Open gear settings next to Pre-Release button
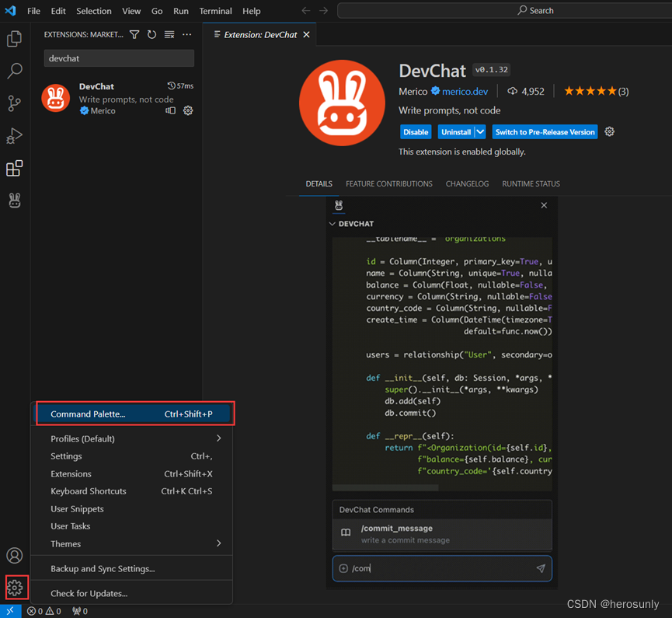 609,131
